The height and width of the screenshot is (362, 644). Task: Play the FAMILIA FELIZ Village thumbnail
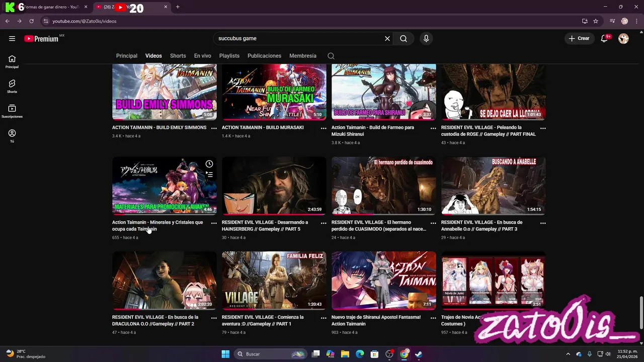tap(274, 281)
